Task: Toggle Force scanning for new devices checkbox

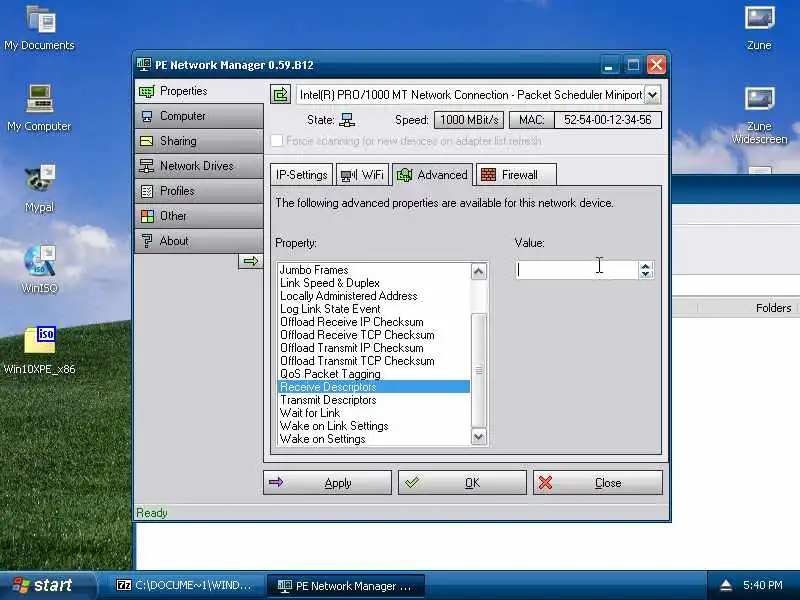Action: (x=277, y=141)
